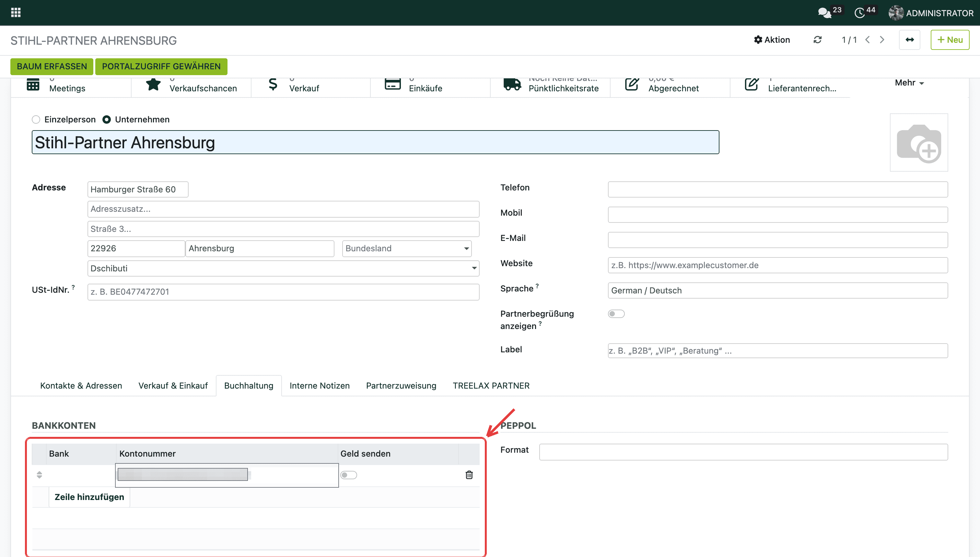Viewport: 980px width, 557px height.
Task: Reload the record with refresh icon
Action: (x=817, y=40)
